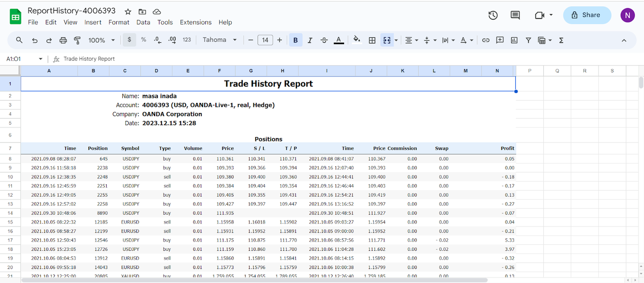This screenshot has width=644, height=283.
Task: Create a filter on the data
Action: point(528,40)
